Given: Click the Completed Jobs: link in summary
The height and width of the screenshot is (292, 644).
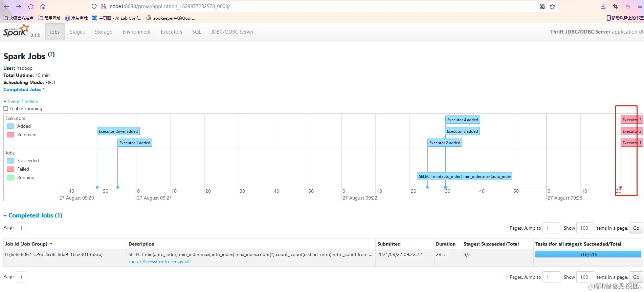Looking at the screenshot, I should [22, 89].
